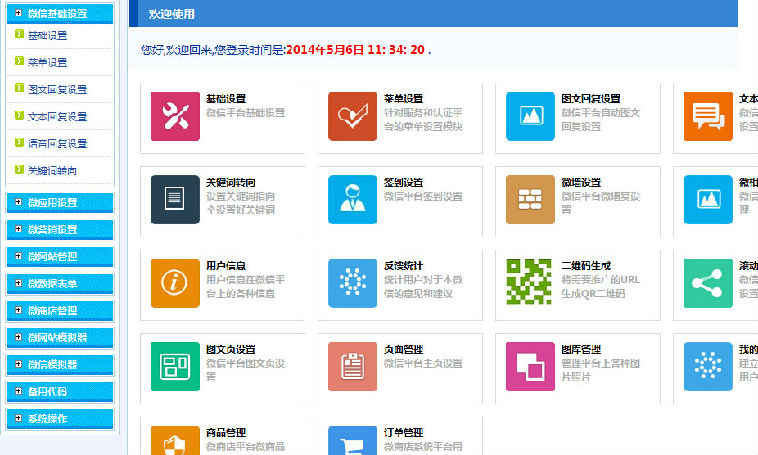Click the 反馈统计 card title

[x=404, y=266]
